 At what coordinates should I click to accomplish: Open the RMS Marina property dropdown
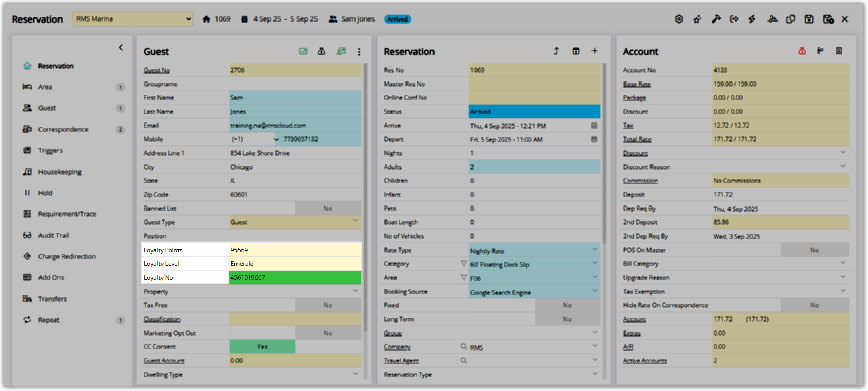point(133,19)
